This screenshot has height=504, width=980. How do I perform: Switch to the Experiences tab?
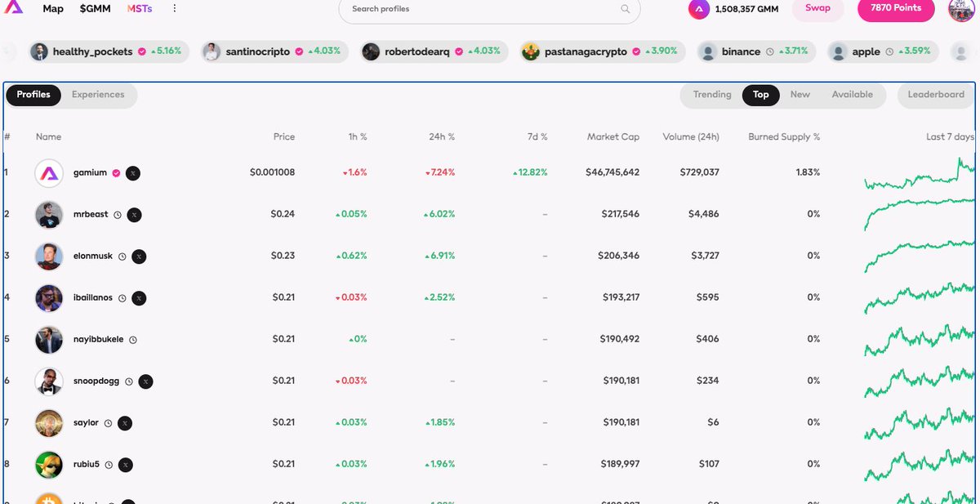98,95
